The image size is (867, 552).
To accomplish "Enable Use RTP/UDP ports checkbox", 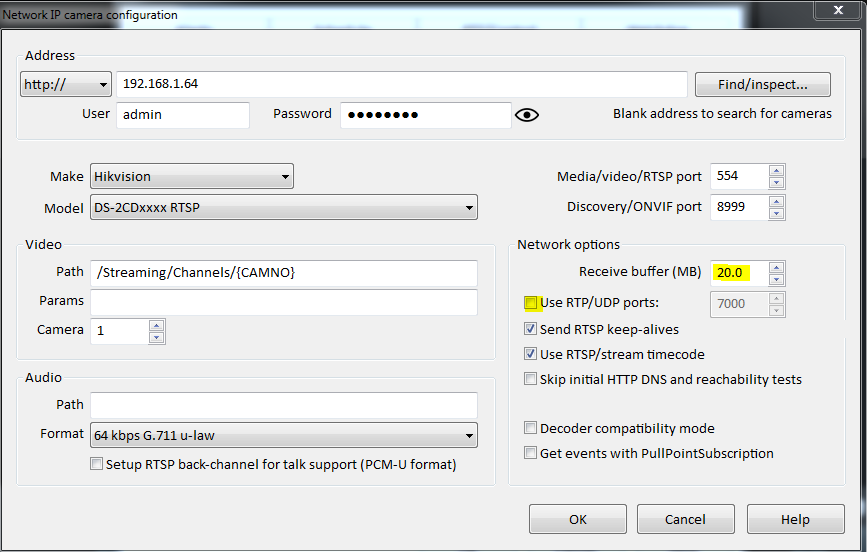I will pyautogui.click(x=531, y=303).
